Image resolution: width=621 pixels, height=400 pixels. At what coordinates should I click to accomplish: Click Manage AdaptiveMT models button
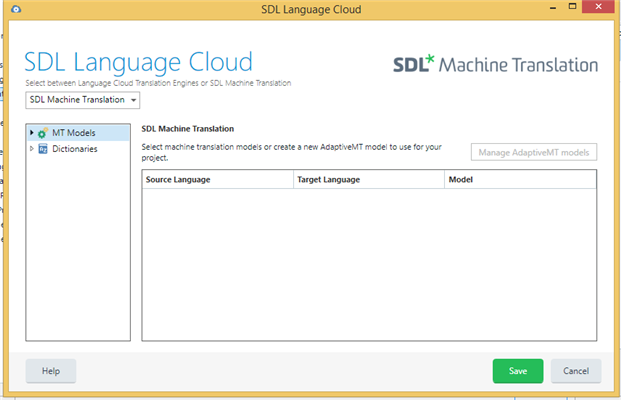533,152
